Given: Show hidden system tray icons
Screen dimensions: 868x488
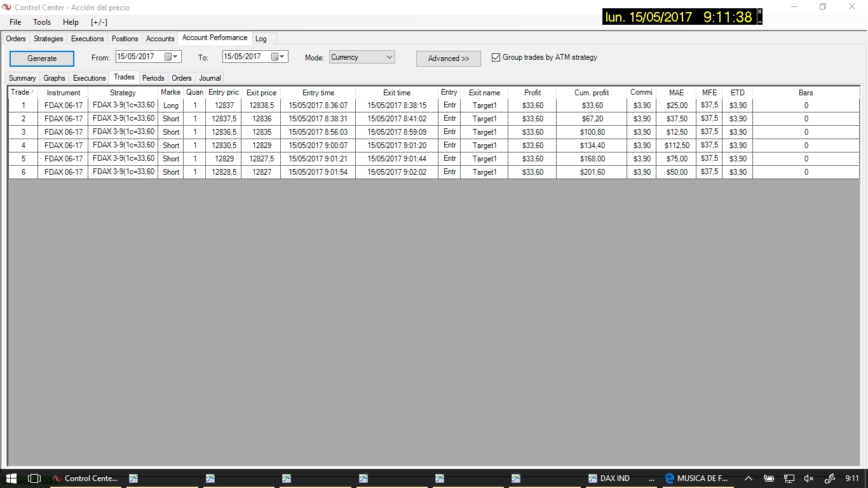Looking at the screenshot, I should (x=749, y=478).
